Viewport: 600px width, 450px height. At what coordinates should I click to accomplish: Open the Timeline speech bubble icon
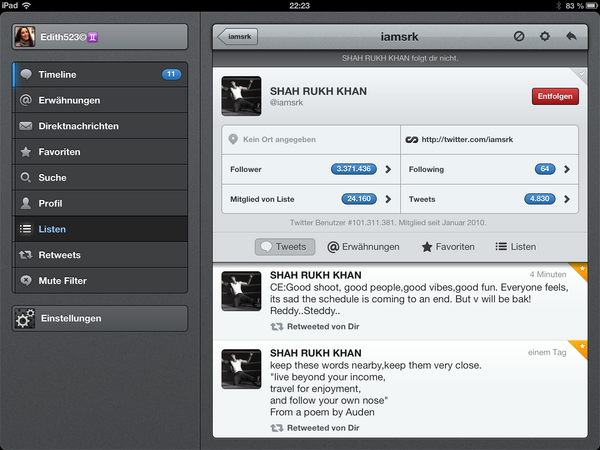pyautogui.click(x=26, y=74)
